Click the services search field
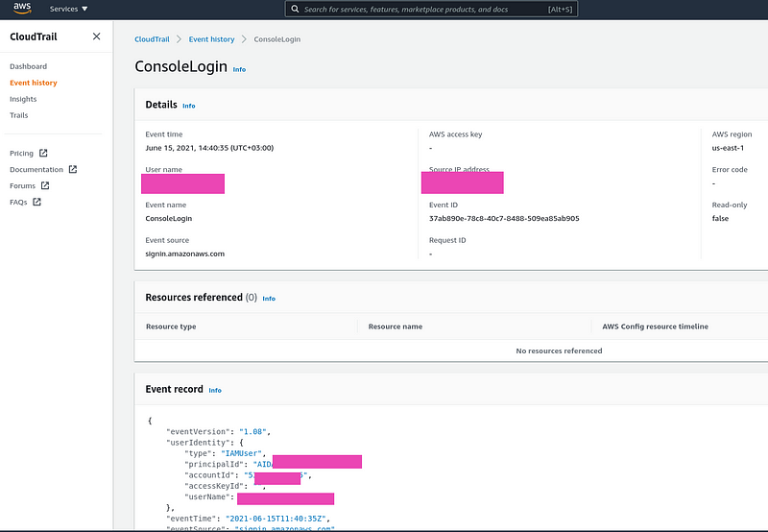The width and height of the screenshot is (768, 532). click(x=431, y=9)
